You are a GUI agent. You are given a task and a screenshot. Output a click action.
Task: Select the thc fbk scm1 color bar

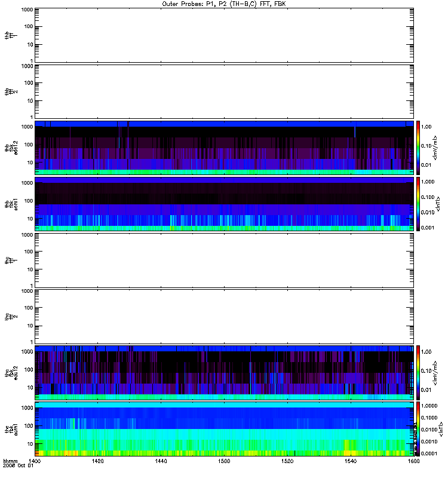(418, 429)
